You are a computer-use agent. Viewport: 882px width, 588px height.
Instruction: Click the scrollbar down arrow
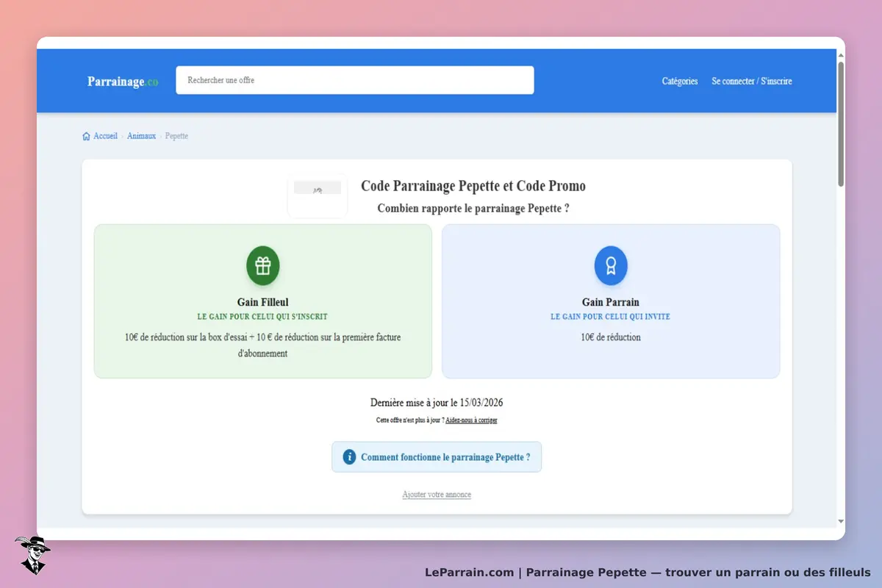[841, 522]
